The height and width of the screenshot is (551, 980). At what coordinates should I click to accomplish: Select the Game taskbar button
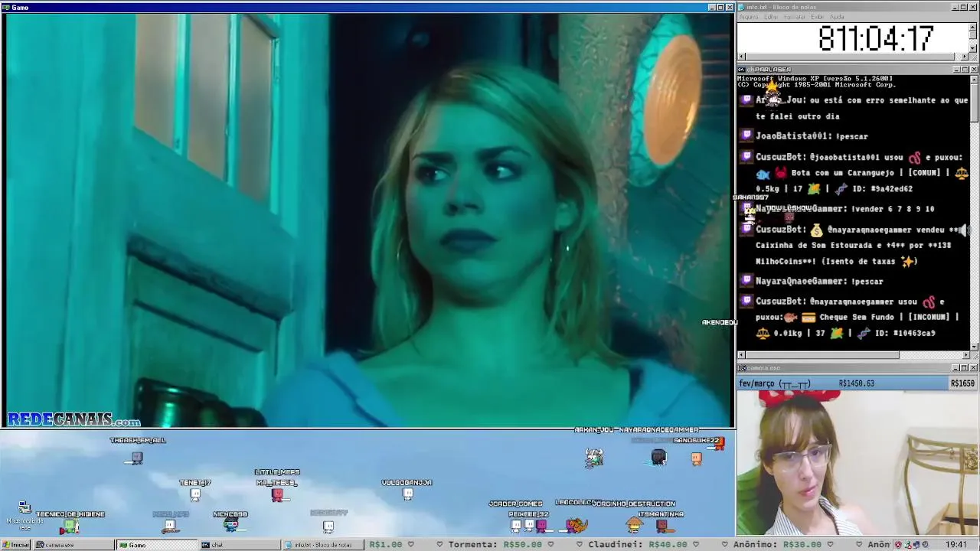pos(156,545)
